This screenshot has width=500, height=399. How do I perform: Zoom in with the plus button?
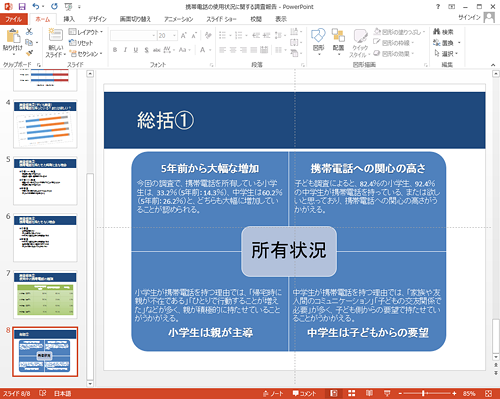(x=454, y=394)
